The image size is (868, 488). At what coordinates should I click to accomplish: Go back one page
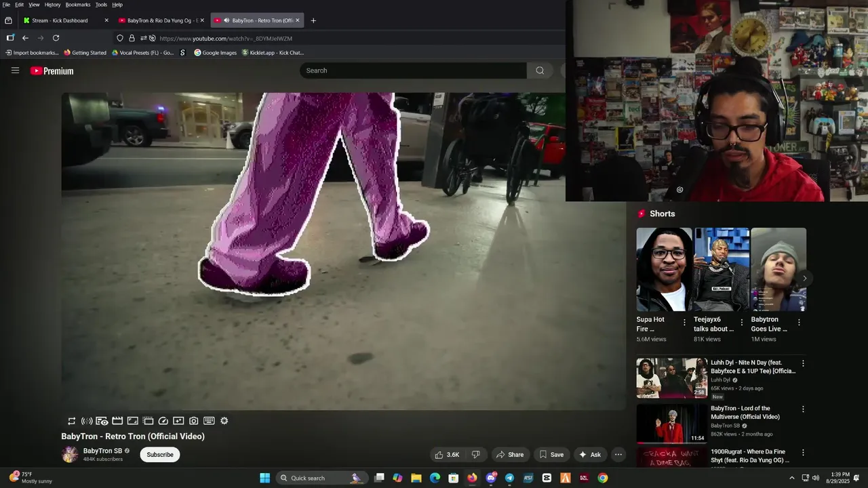tap(25, 38)
